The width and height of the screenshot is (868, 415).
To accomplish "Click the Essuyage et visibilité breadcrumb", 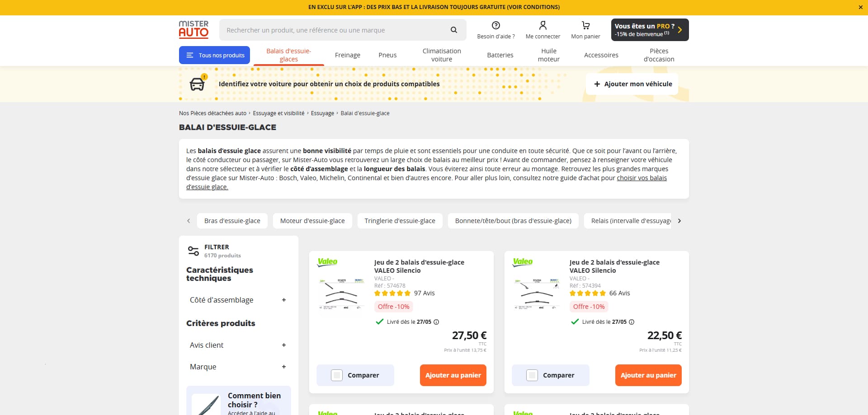I will 278,113.
